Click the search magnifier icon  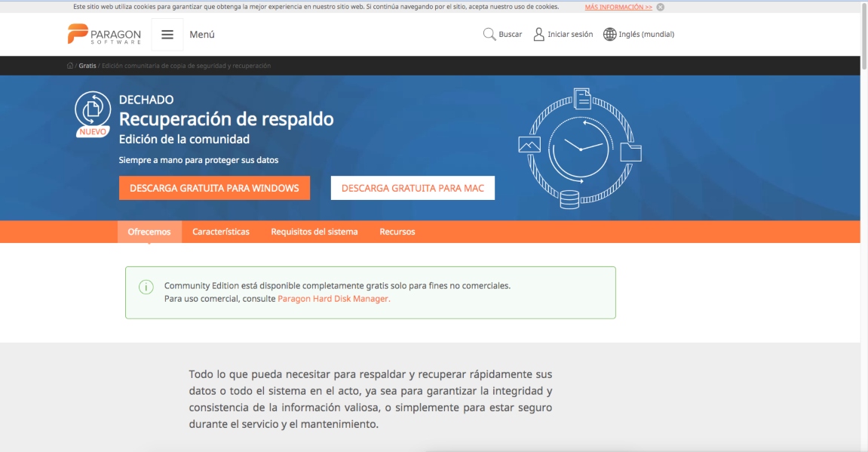click(x=489, y=35)
